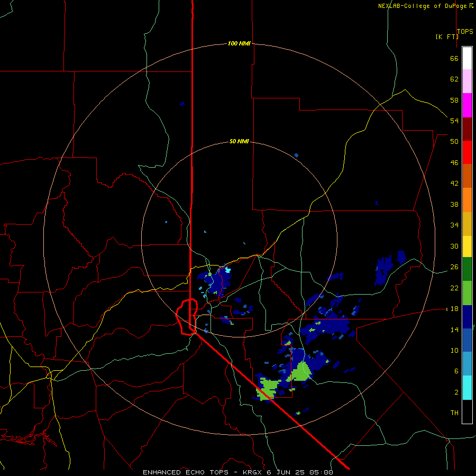Click the 50 NMI range ring label
476x476 pixels.
pos(239,141)
